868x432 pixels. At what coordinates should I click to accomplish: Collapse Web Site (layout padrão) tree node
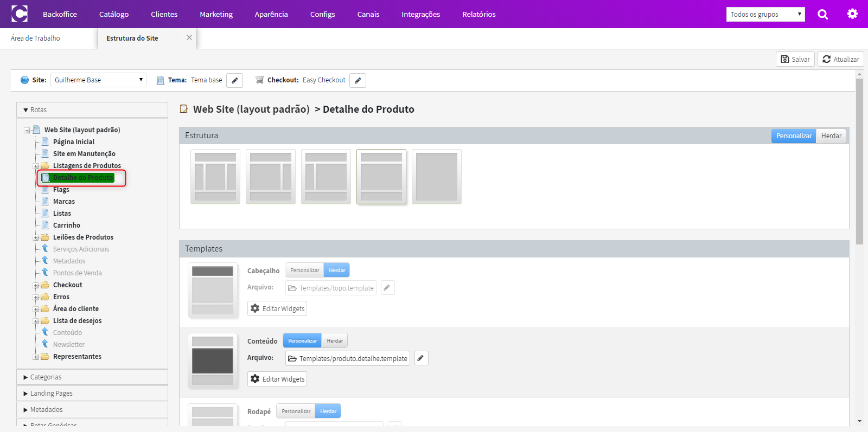(27, 130)
